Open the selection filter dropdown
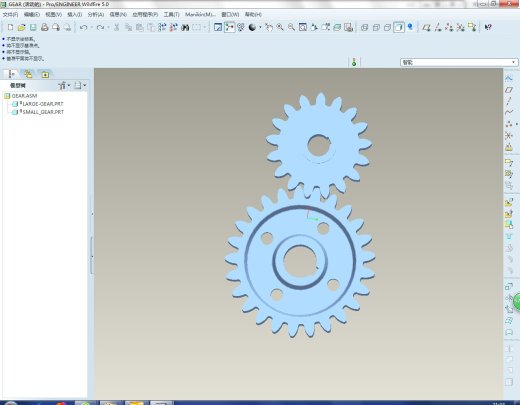 point(513,62)
